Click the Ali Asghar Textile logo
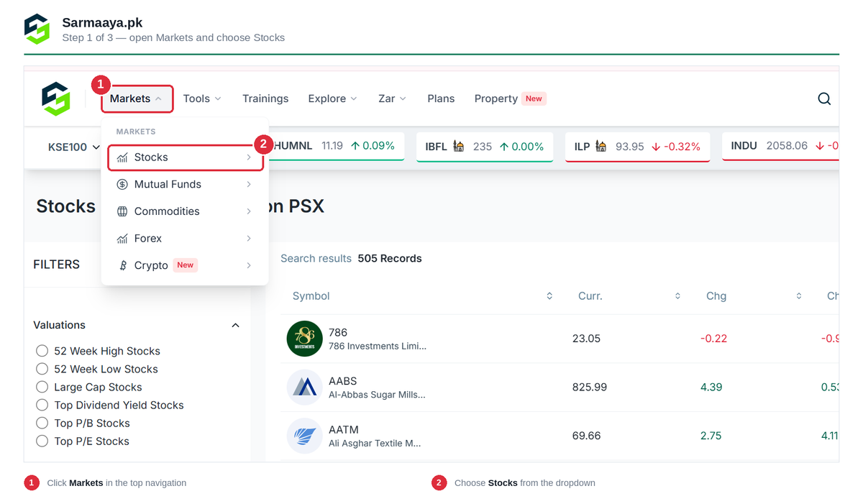863x504 pixels. point(304,436)
